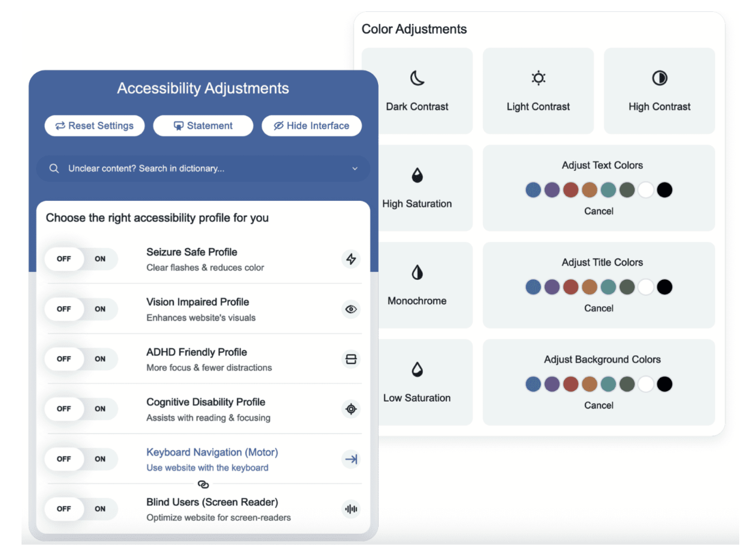The image size is (756, 556).
Task: Click the Cognitive Disability Profile target icon
Action: (351, 409)
